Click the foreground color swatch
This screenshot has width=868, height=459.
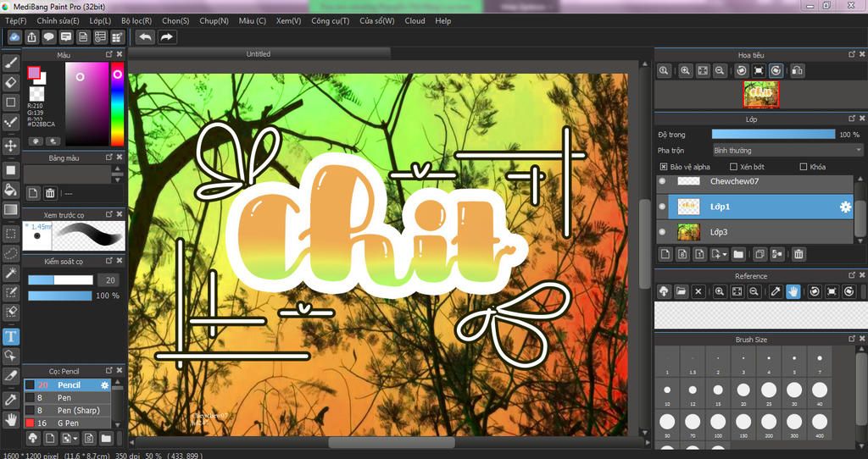click(x=34, y=73)
